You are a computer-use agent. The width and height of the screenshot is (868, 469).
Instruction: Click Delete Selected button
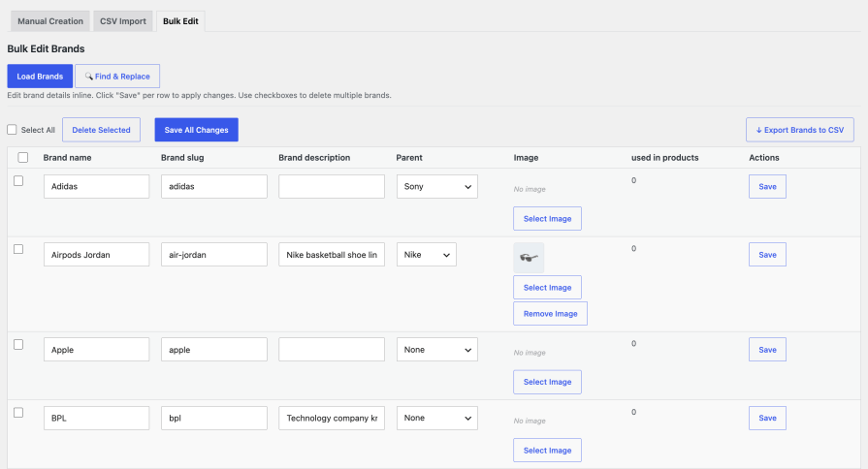(x=101, y=130)
